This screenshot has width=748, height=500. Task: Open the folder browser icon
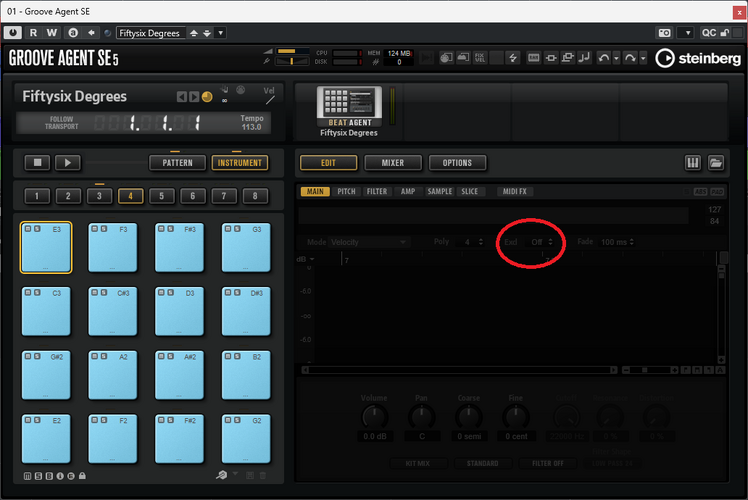click(716, 163)
